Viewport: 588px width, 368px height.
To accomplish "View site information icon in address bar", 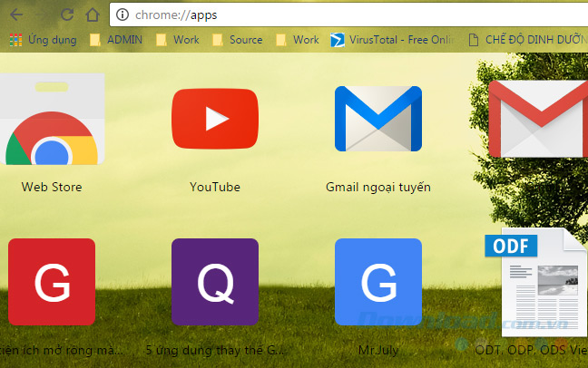I will (123, 15).
